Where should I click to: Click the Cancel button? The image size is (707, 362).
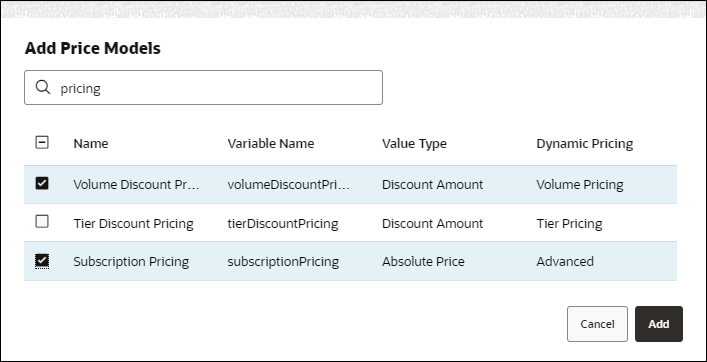(597, 324)
